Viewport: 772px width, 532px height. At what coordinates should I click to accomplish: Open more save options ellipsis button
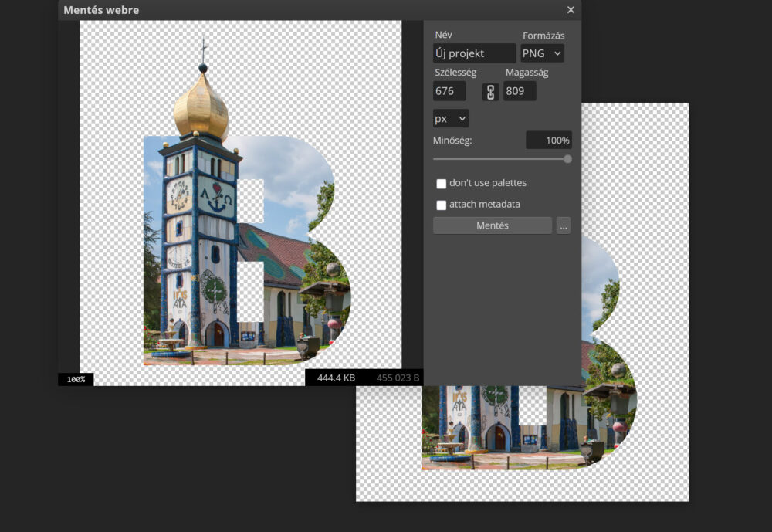pyautogui.click(x=564, y=226)
